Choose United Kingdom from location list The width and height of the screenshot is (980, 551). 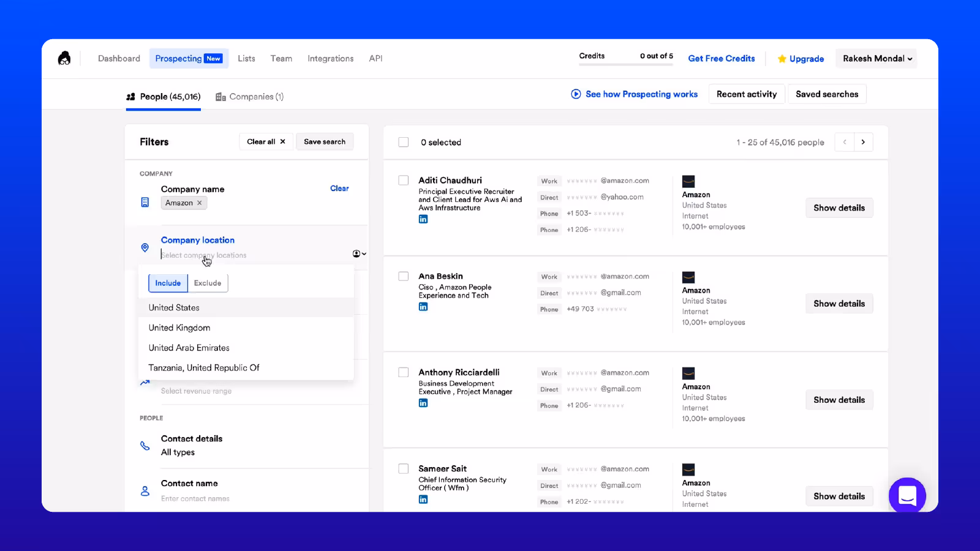click(x=246, y=328)
